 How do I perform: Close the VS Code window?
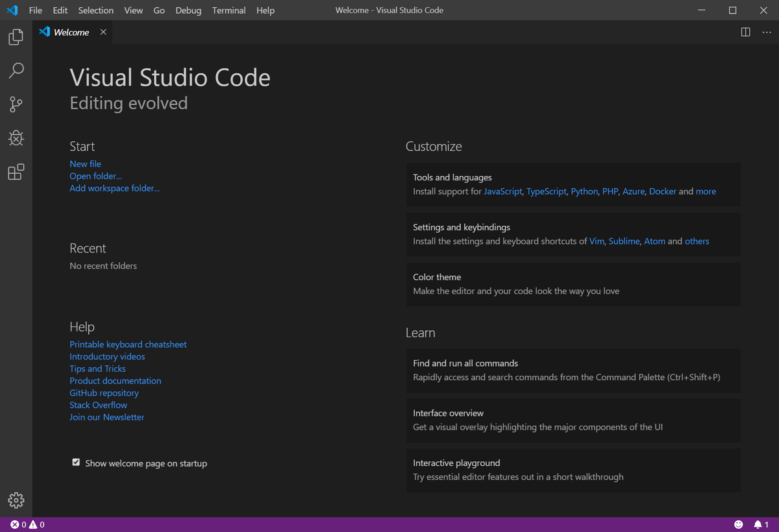(x=763, y=10)
